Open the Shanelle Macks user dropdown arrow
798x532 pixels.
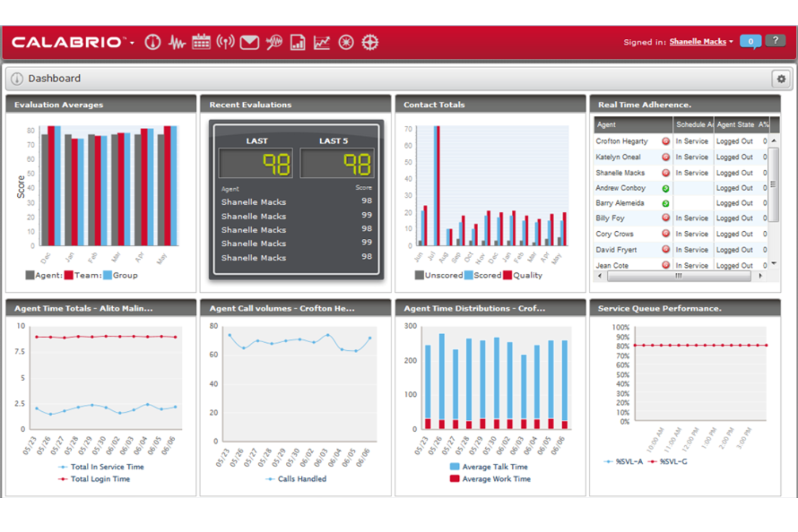point(731,42)
